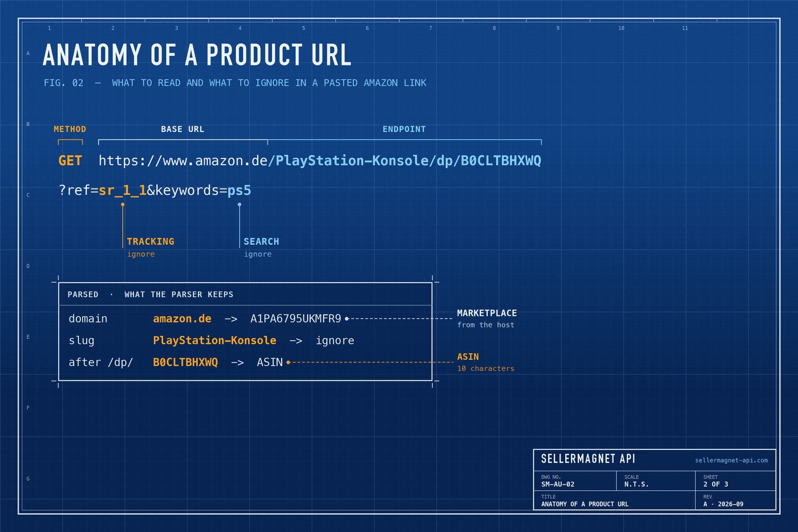Click the blue "ENDPOINT" label
Screen dimensions: 798x532
coord(404,129)
